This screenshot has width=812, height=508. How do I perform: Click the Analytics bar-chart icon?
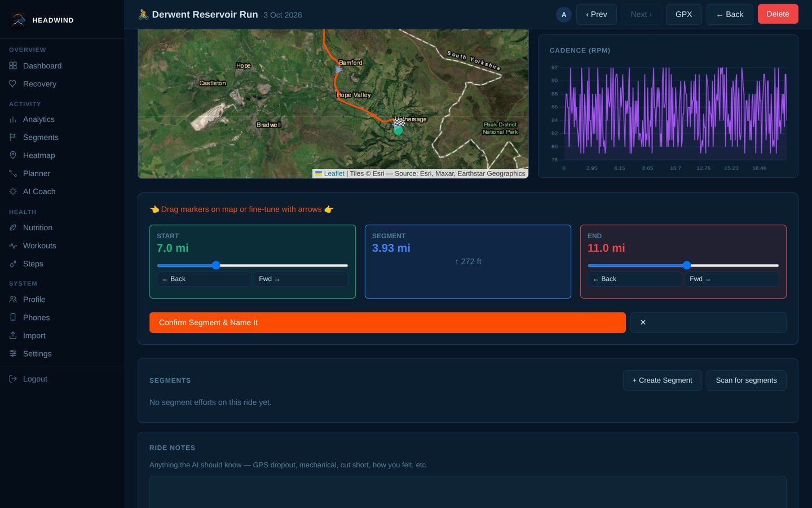[x=13, y=119]
